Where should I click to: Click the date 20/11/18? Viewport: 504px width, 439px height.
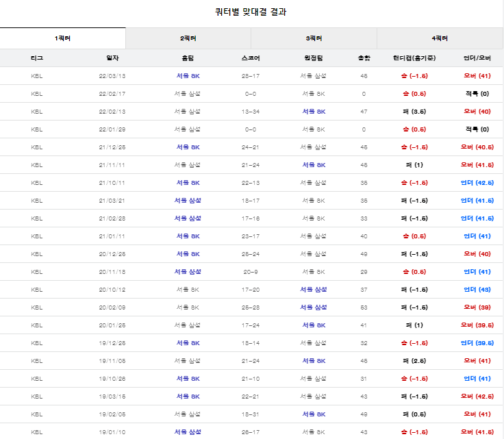(x=112, y=272)
